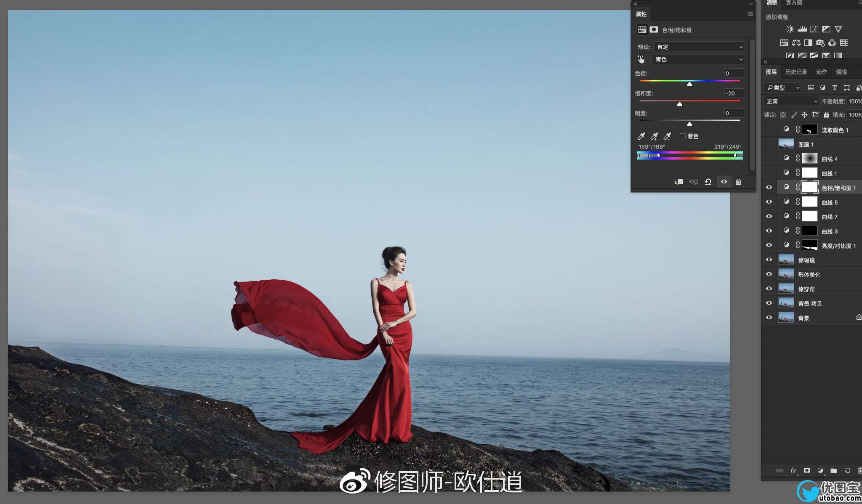This screenshot has width=862, height=504.
Task: Switch to the 历史记录 tab
Action: pos(796,72)
